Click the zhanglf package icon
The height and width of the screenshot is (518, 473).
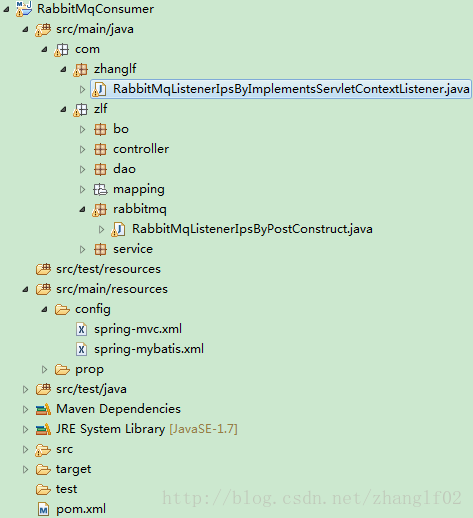pyautogui.click(x=81, y=70)
